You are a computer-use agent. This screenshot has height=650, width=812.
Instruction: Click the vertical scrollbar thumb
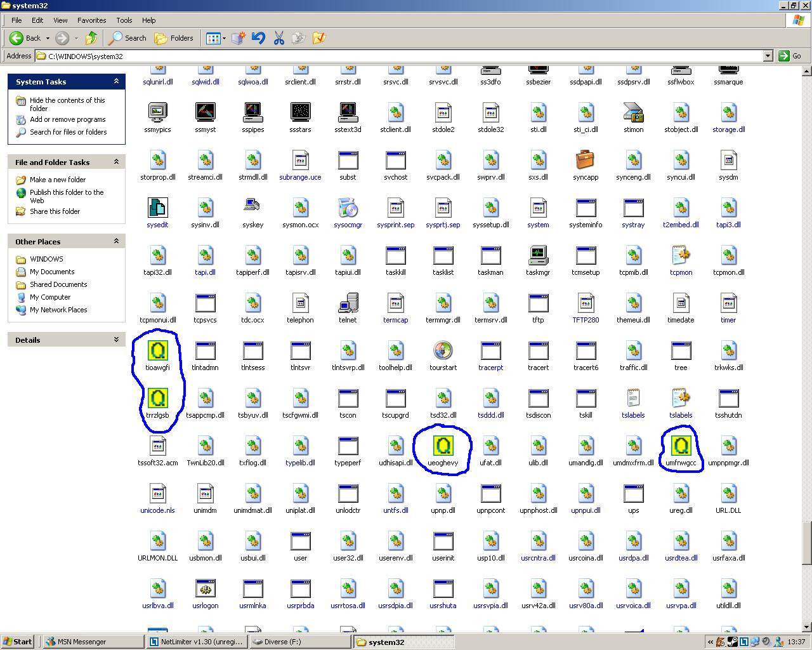pos(806,543)
